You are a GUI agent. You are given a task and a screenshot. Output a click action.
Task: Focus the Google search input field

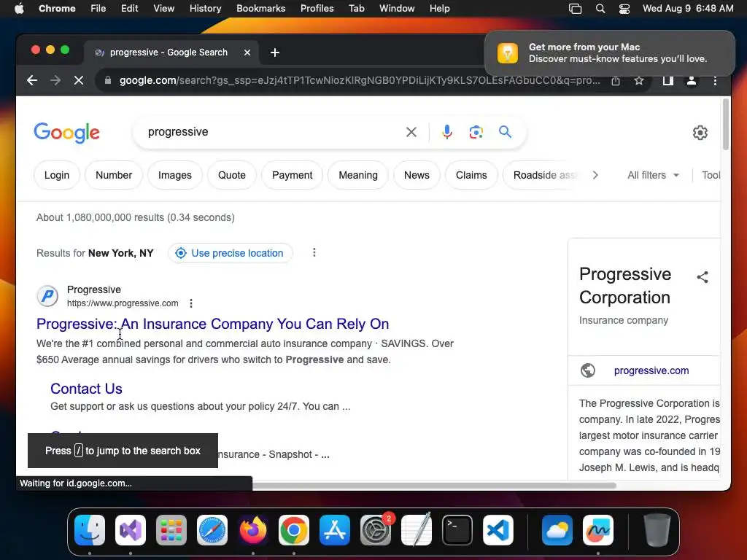[274, 132]
